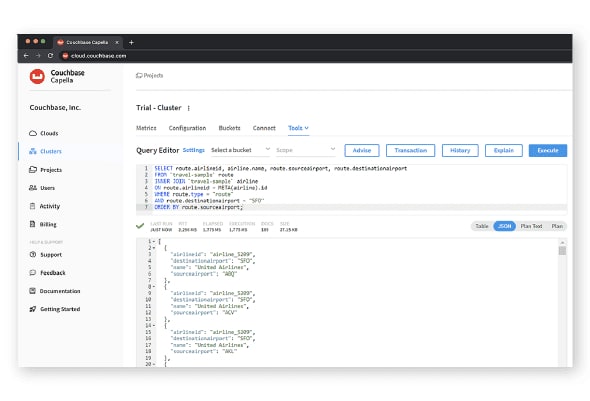590x401 pixels.
Task: Open Trial - Cluster kebab menu
Action: click(x=189, y=108)
